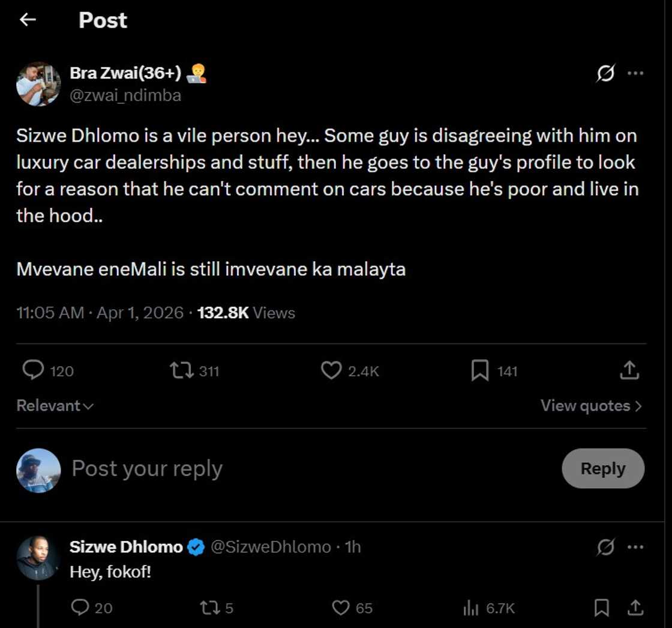This screenshot has height=628, width=672.
Task: Share the main post via share icon
Action: point(629,370)
